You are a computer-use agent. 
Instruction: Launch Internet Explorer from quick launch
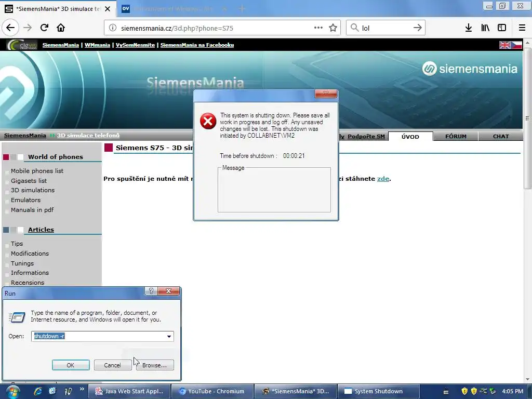pyautogui.click(x=38, y=391)
